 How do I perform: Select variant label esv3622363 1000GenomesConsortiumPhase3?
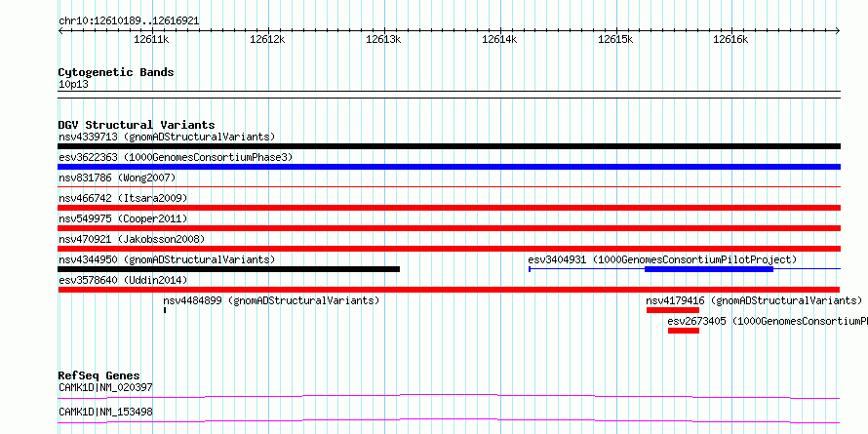176,157
